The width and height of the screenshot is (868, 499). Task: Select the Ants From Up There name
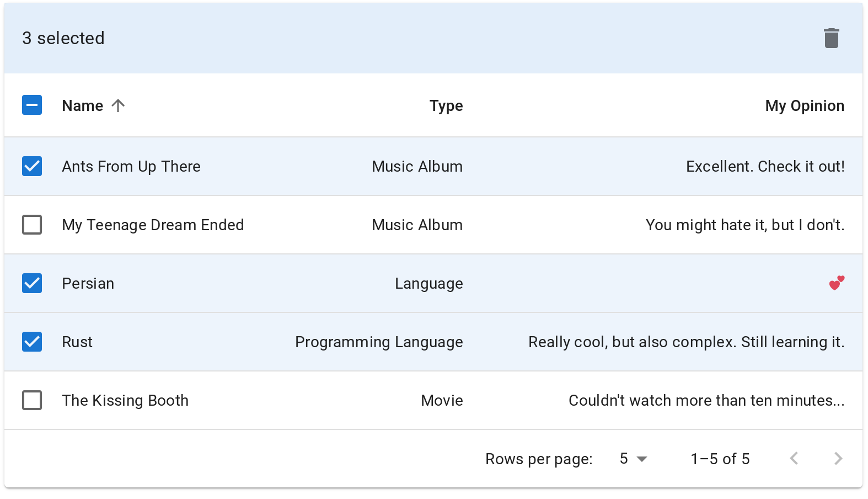131,167
